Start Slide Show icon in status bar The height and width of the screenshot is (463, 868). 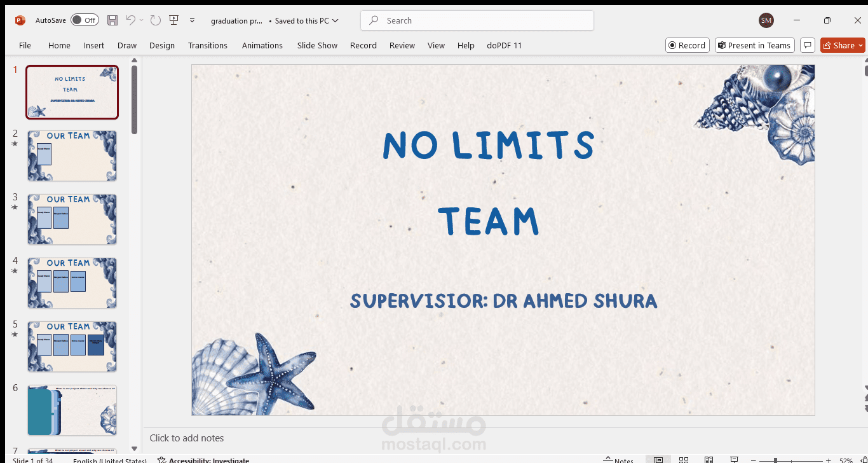[x=735, y=460]
